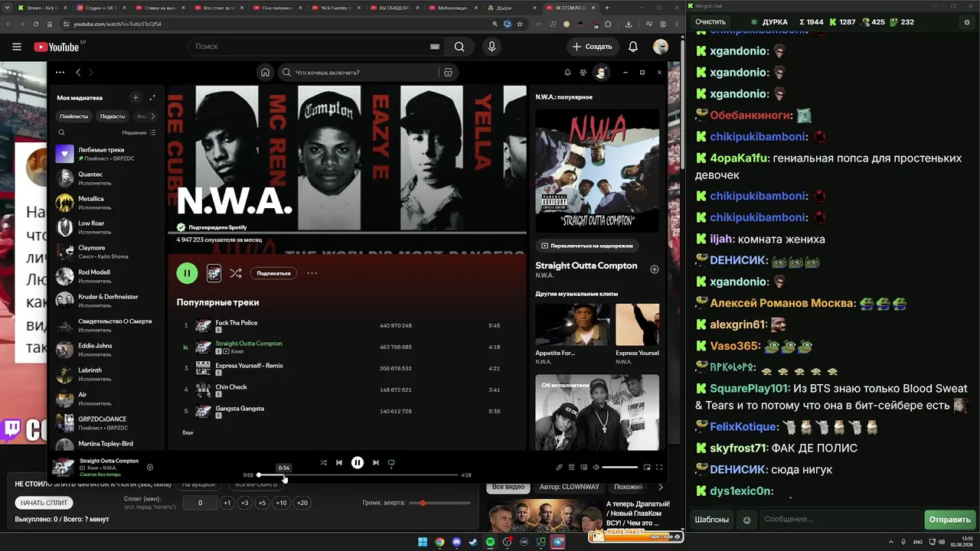Seek in the song progress bar
The image size is (980, 551).
tap(358, 475)
